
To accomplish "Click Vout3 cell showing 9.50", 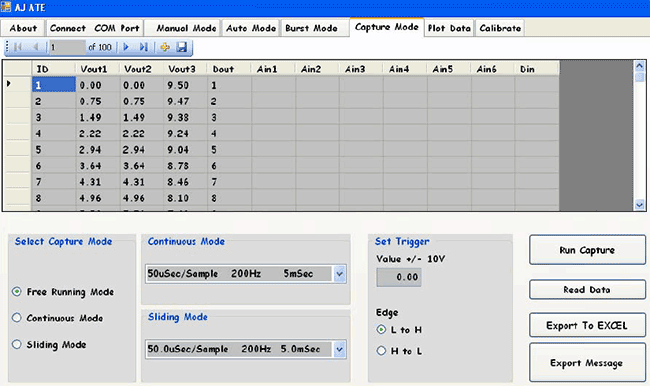I will (185, 85).
